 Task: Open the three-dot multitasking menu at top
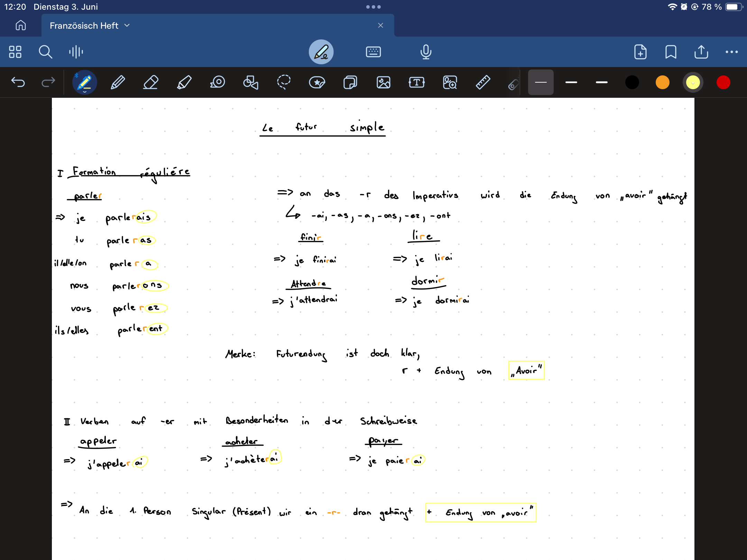pos(373,7)
